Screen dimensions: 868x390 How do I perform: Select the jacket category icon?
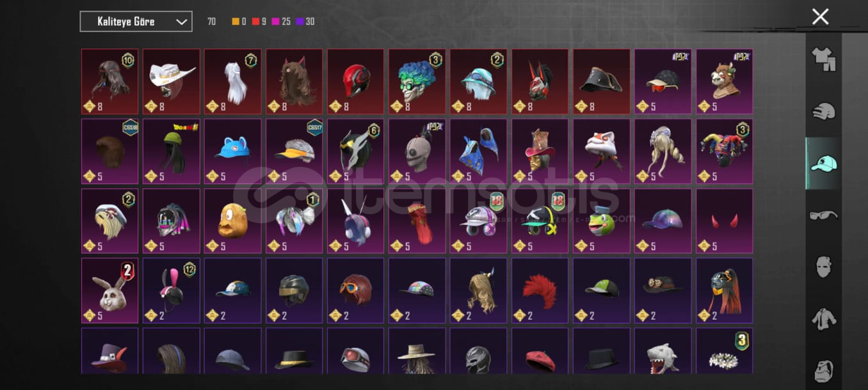click(823, 319)
